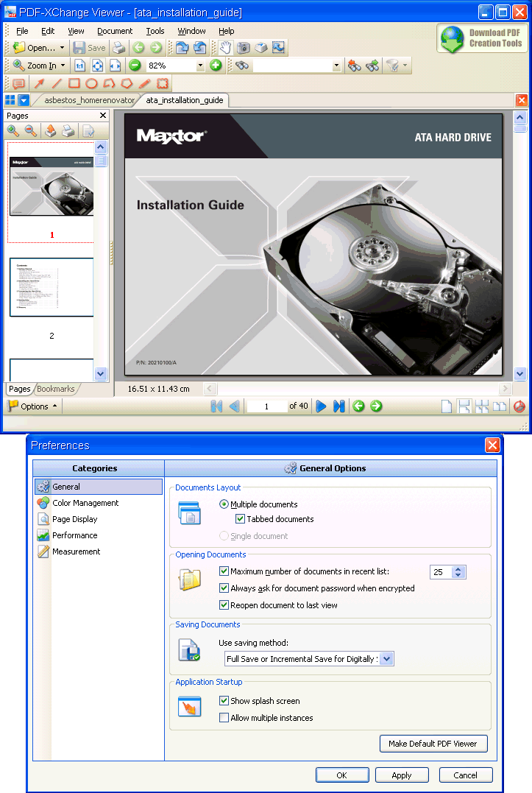Select the Oval annotation tool
The height and width of the screenshot is (793, 532).
click(x=91, y=83)
